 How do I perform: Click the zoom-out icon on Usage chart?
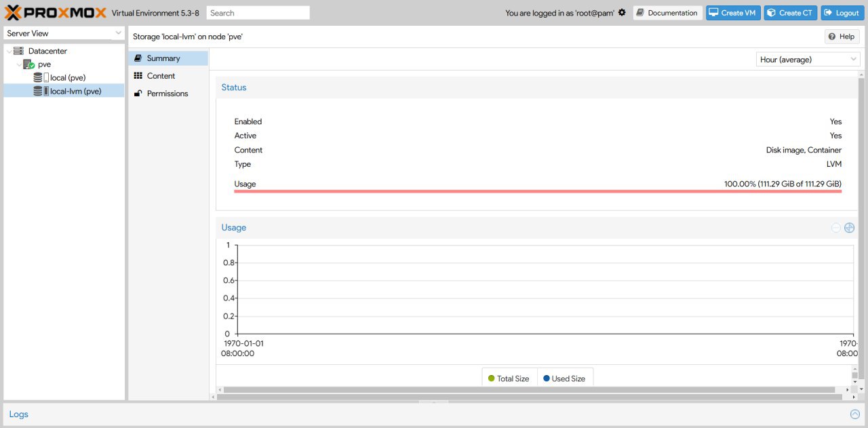click(836, 228)
